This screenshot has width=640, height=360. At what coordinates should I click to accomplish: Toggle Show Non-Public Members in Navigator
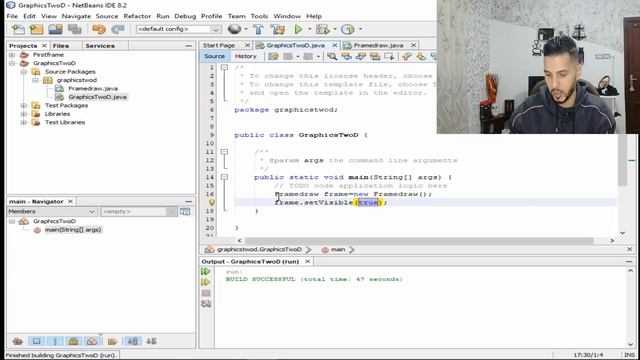73,341
